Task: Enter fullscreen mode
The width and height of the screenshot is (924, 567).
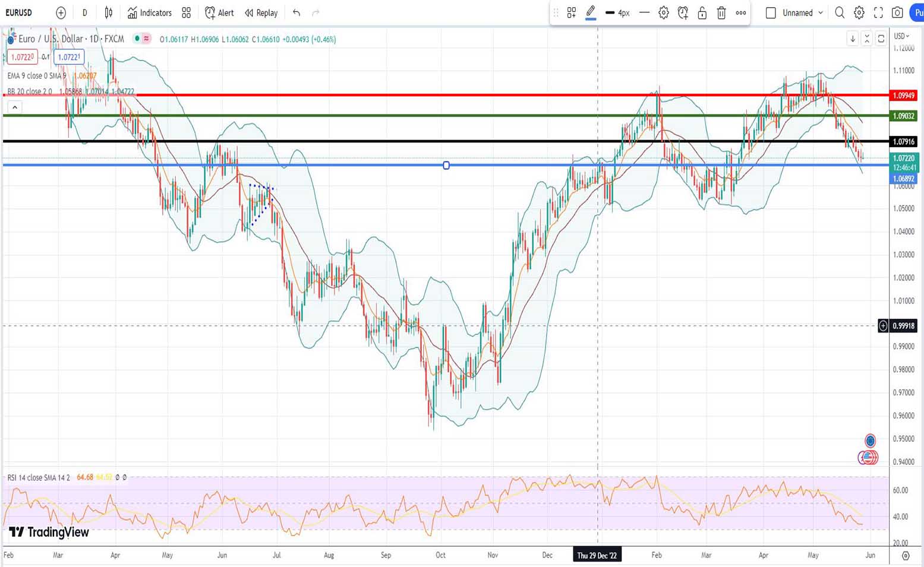Action: coord(878,12)
